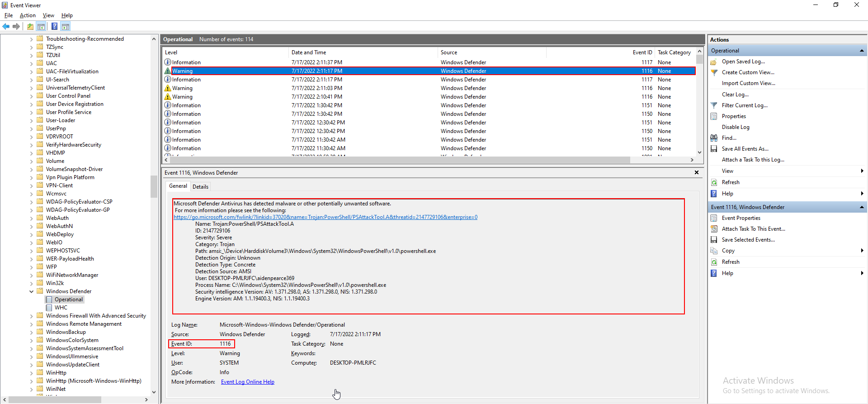This screenshot has height=404, width=868.
Task: Expand the Windows Remote Management node
Action: tap(31, 324)
